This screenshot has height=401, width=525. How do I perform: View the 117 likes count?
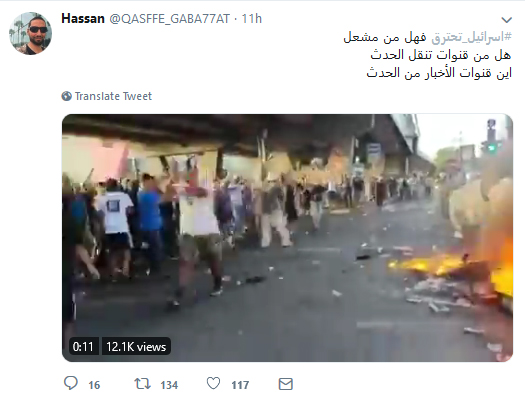click(x=240, y=385)
